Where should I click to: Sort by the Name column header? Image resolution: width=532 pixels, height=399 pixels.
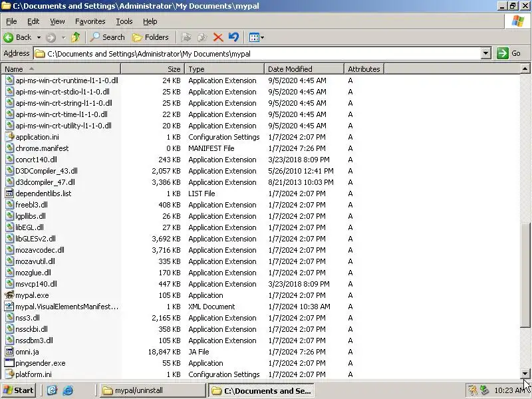click(61, 69)
